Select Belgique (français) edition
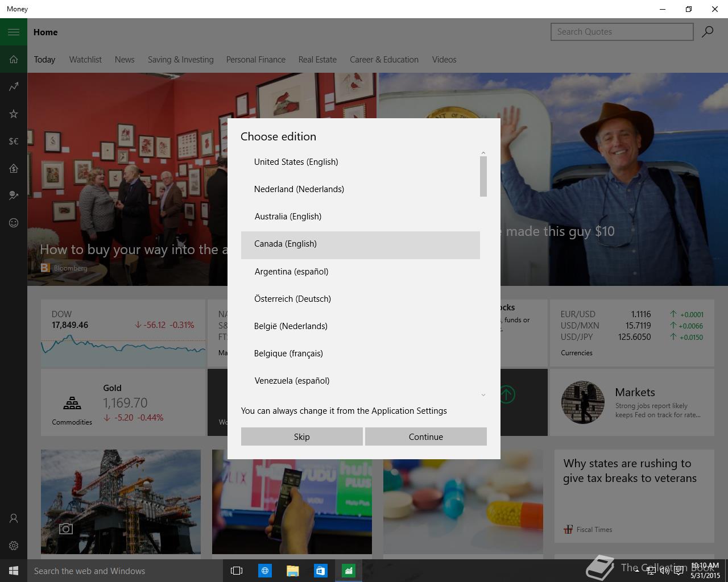Screen dimensions: 728x582 [361, 354]
